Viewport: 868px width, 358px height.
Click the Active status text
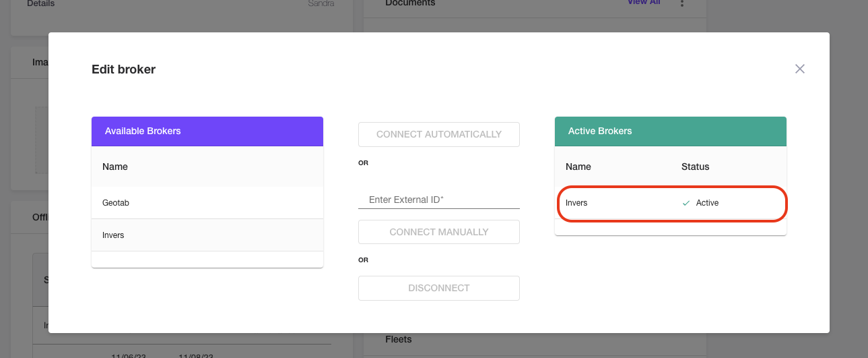[707, 203]
